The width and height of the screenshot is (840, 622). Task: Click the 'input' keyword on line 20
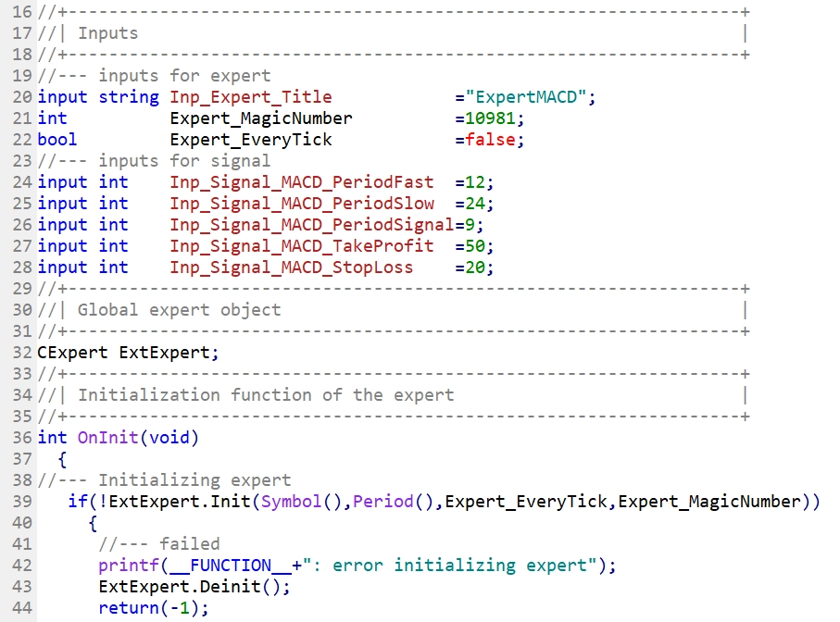[x=62, y=97]
